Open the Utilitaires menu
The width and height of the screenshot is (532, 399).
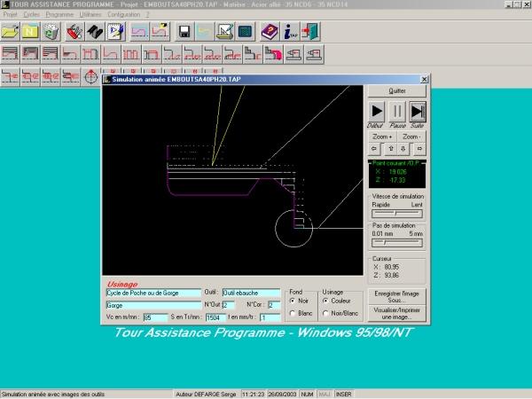click(x=90, y=15)
